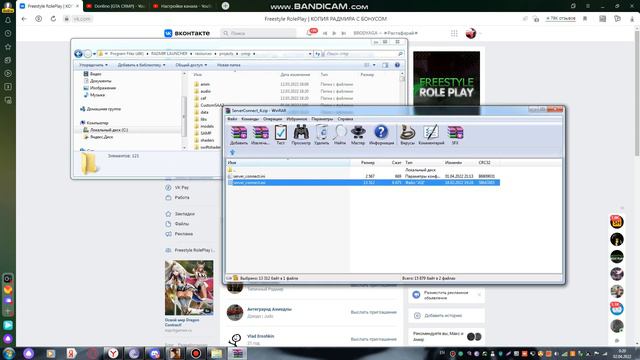This screenshot has height=360, width=640.
Task: Open Добавить в библиотеку dropdown in Explorer
Action: pyautogui.click(x=142, y=65)
